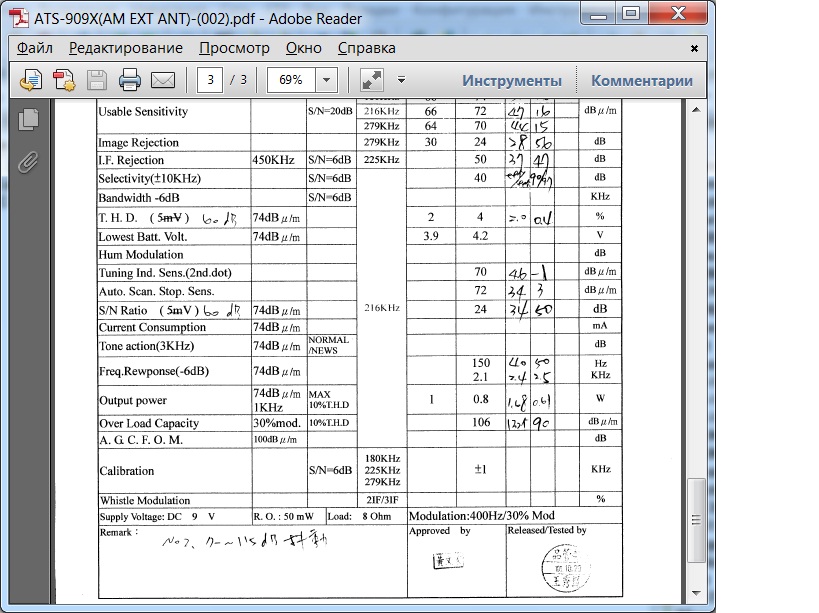Click 'Selectivity(±10KHz)' row label
819x613 pixels.
pos(149,179)
